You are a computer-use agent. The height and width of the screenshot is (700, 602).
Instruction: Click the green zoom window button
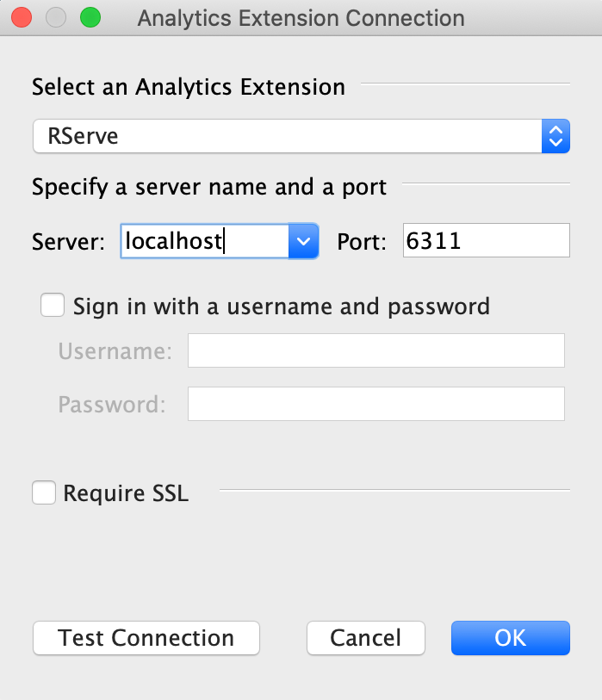coord(90,17)
